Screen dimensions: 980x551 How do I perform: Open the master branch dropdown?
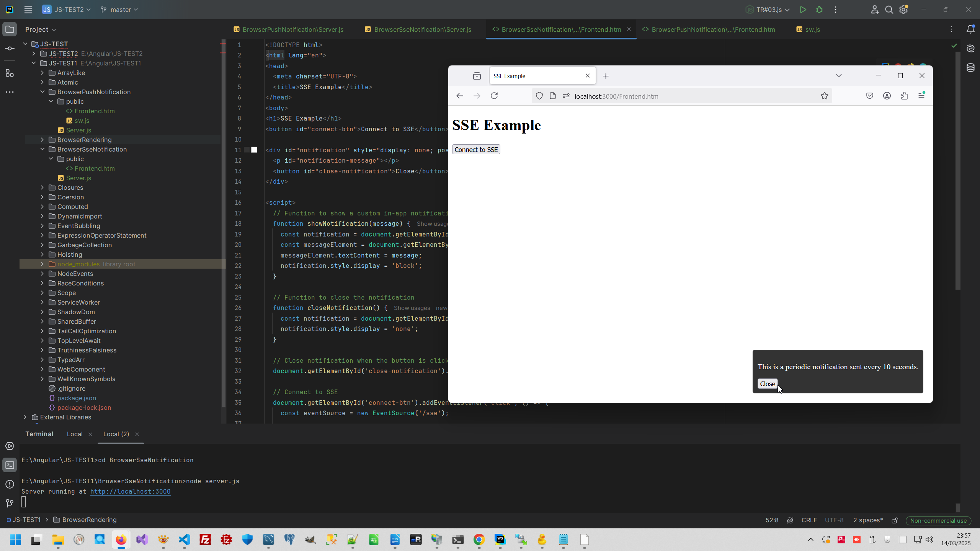[x=119, y=10]
